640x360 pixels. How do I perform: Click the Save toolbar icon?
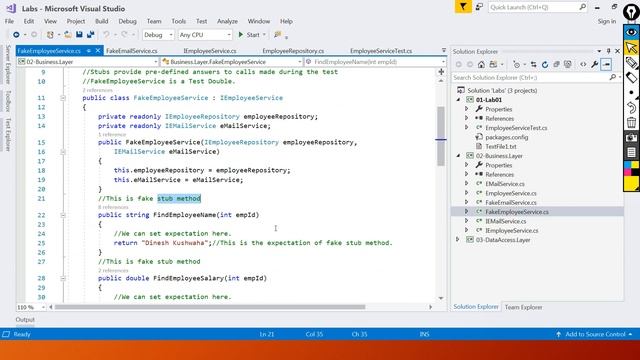pyautogui.click(x=79, y=35)
